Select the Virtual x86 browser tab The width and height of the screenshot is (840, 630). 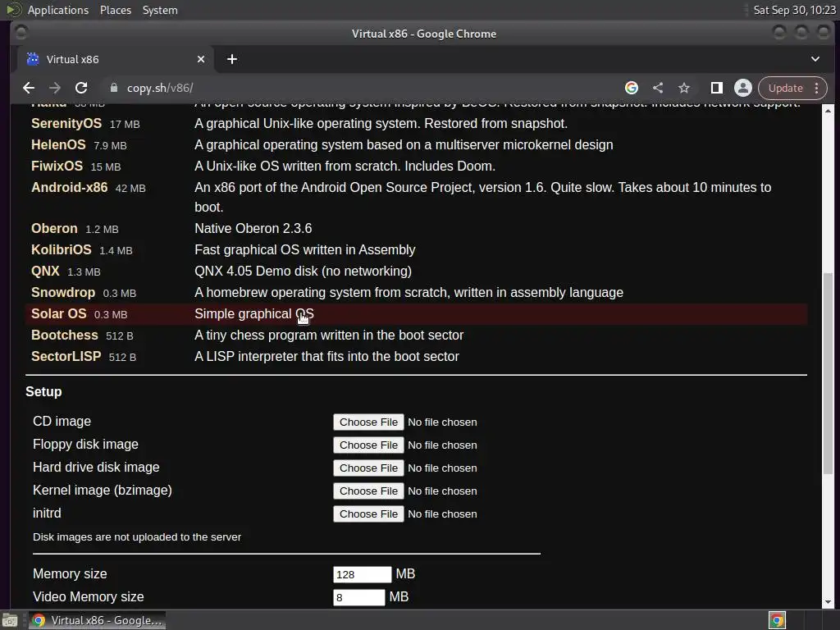[x=116, y=59]
